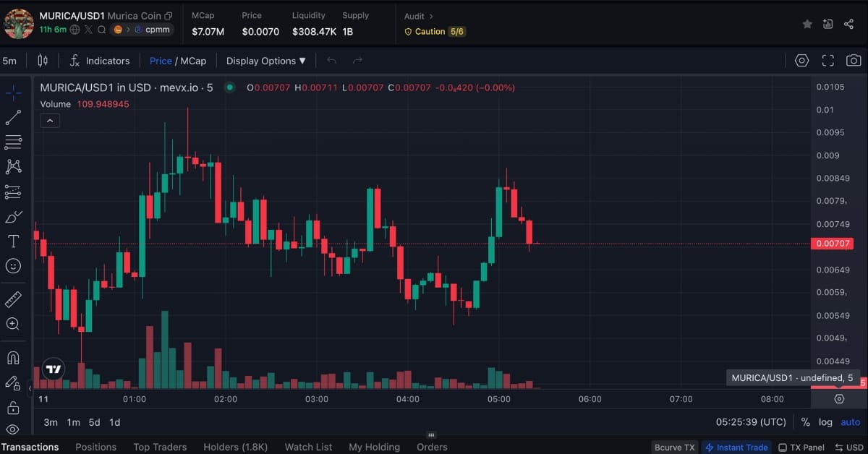The image size is (868, 454).
Task: Open the Indicators dialog
Action: [100, 61]
